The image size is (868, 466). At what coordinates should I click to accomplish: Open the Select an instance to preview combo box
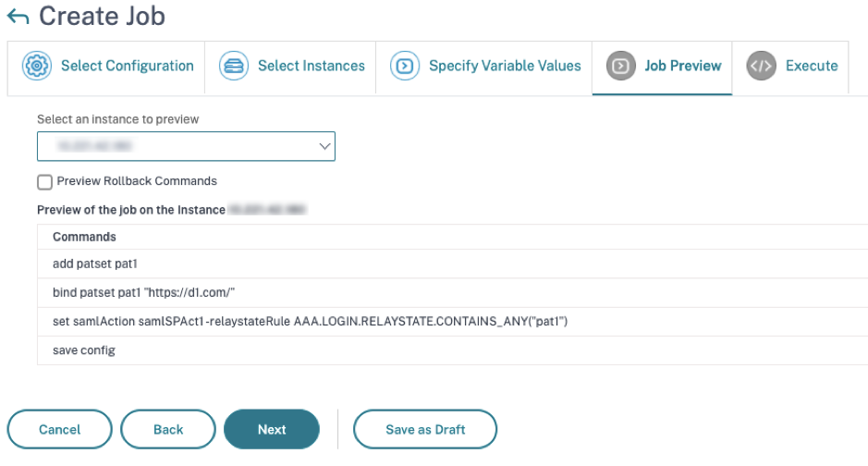186,146
